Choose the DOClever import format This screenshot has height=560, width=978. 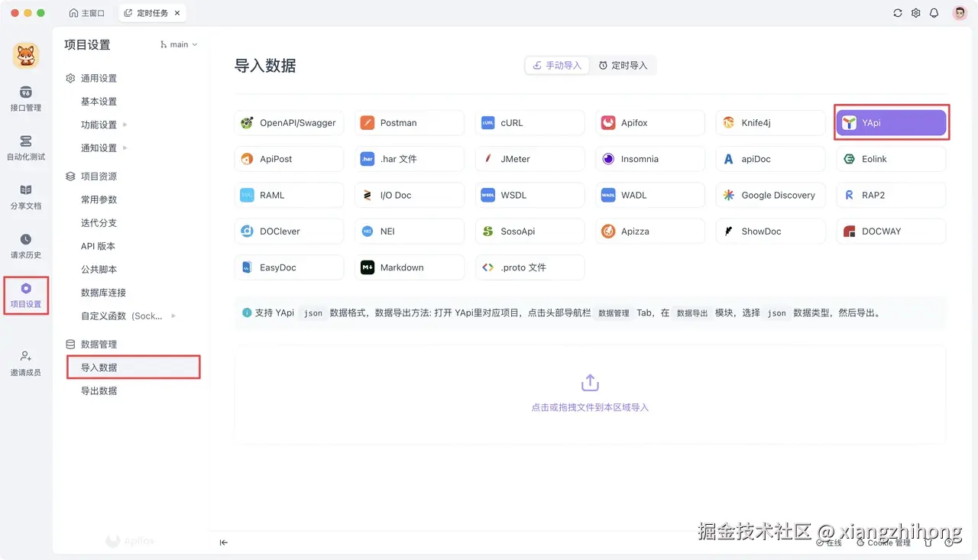coord(290,231)
